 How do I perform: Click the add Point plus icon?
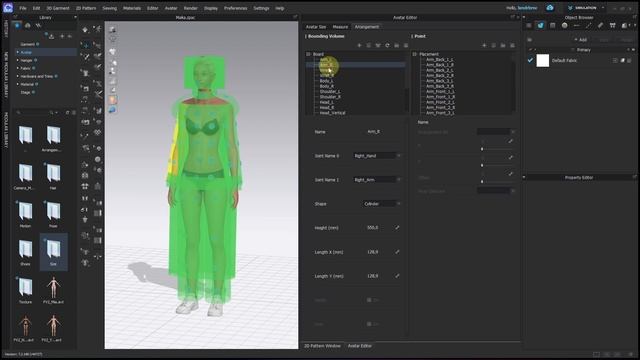[484, 45]
